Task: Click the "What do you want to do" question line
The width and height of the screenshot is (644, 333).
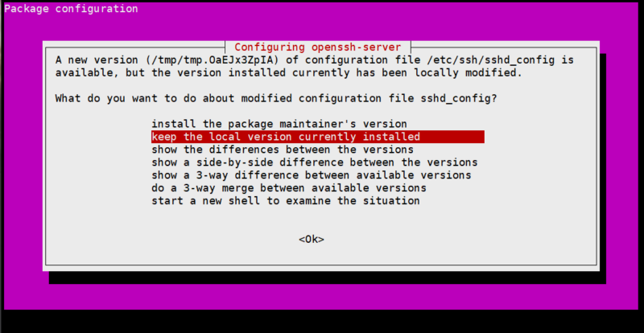Action: [276, 99]
